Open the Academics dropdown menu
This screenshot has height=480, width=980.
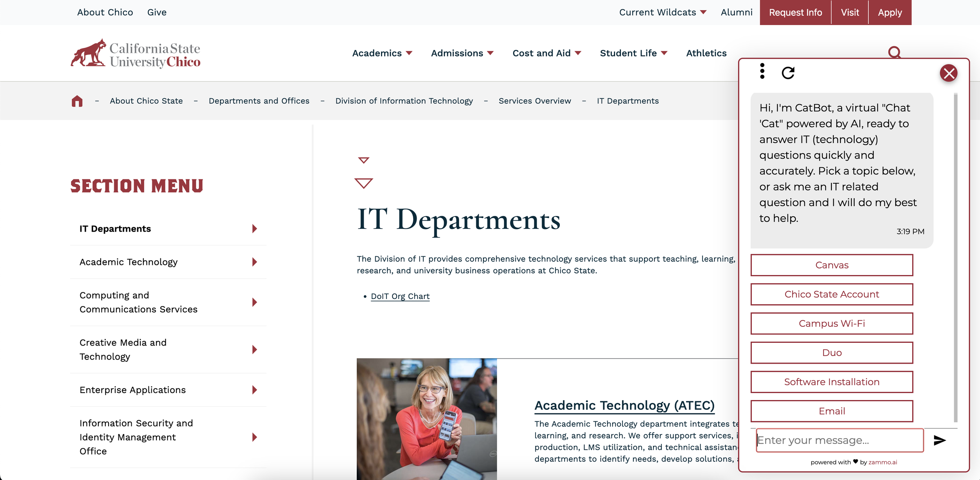(382, 53)
